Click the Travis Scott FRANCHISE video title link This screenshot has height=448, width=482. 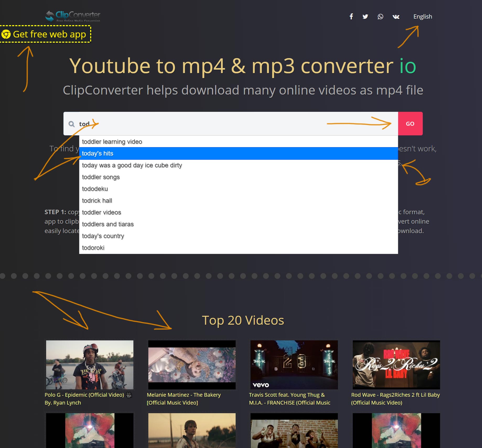[289, 399]
